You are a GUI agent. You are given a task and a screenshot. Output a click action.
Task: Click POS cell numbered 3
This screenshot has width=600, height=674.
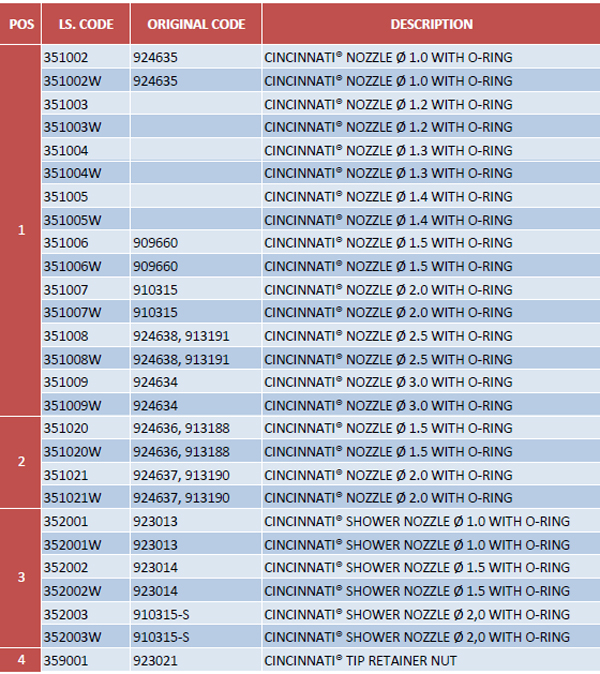click(x=21, y=577)
